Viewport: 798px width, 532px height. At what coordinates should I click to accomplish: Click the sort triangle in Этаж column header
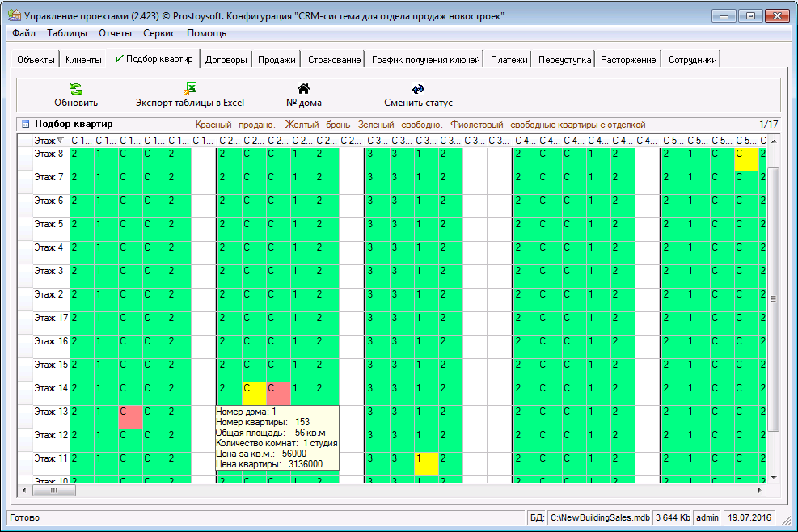coord(60,141)
